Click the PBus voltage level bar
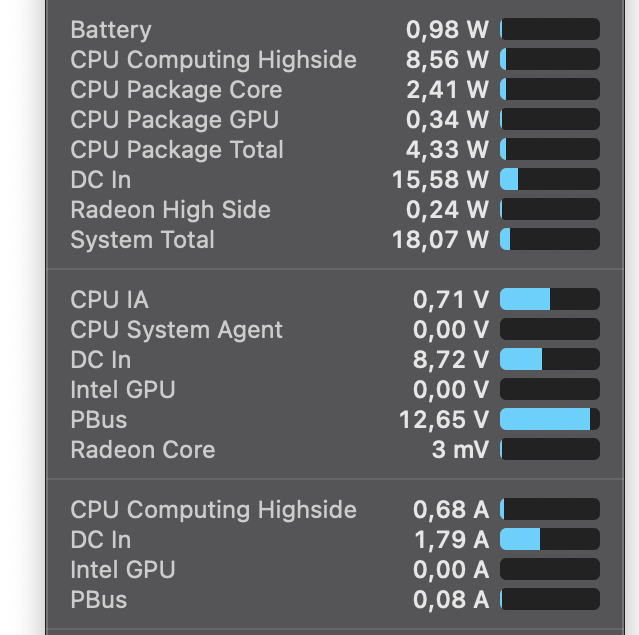The height and width of the screenshot is (635, 639). pos(549,420)
